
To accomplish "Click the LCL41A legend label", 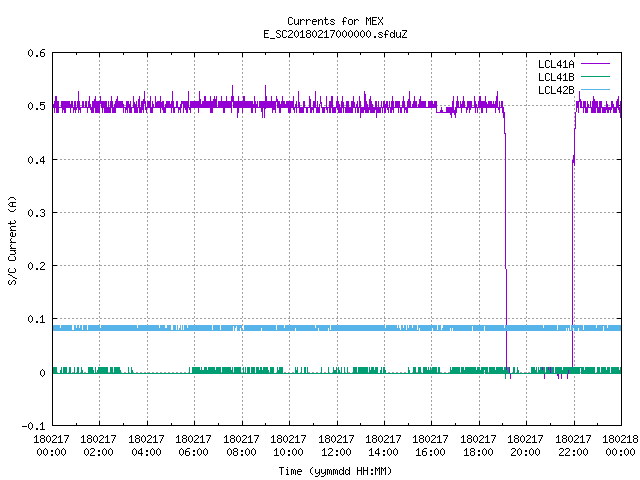I will [x=556, y=64].
